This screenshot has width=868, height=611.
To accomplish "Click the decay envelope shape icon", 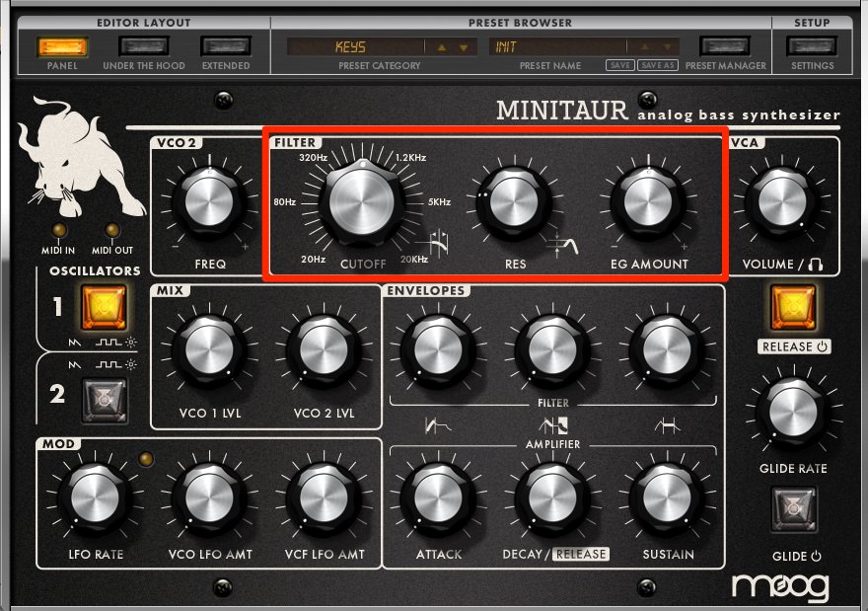I will point(553,425).
